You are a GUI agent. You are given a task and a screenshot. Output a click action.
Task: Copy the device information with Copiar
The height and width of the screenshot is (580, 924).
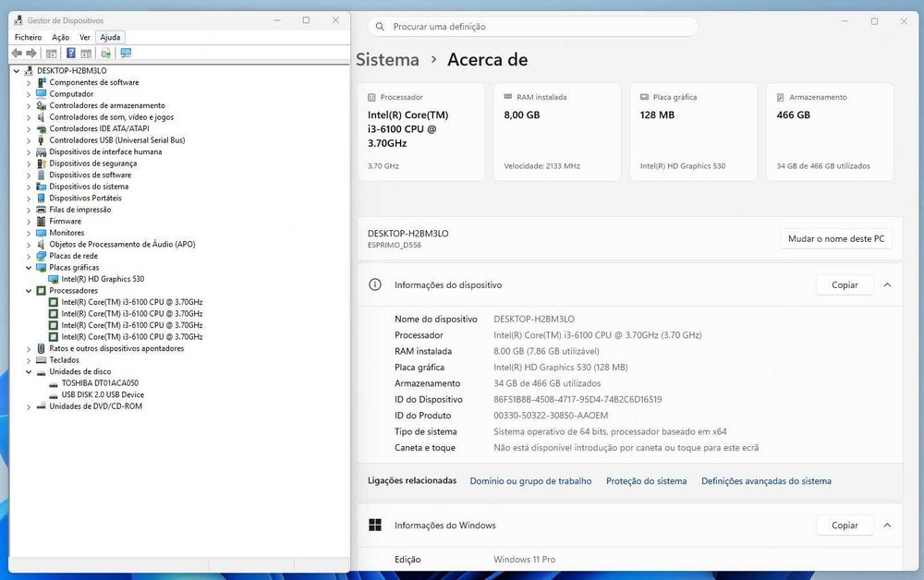(x=845, y=285)
